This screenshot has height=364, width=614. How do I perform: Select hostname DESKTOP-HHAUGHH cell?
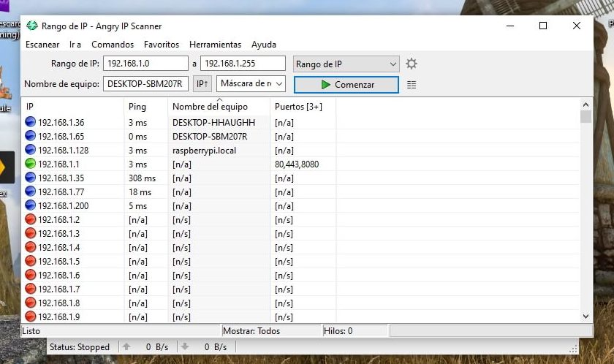(213, 123)
